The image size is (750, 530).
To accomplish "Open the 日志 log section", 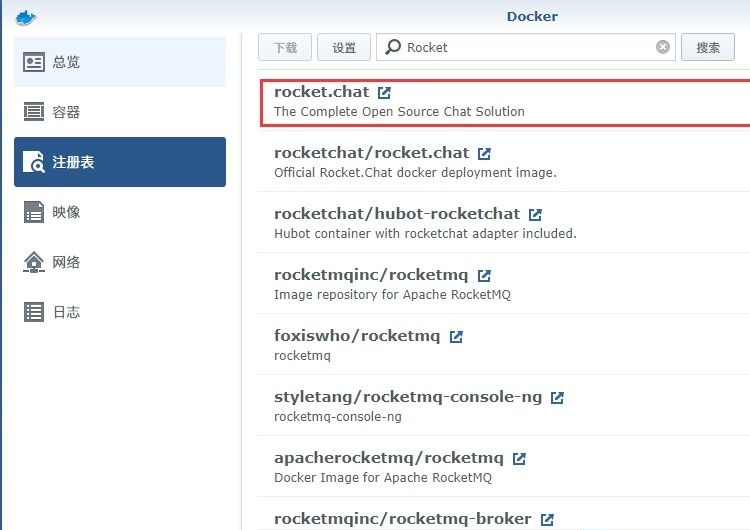I will 120,312.
